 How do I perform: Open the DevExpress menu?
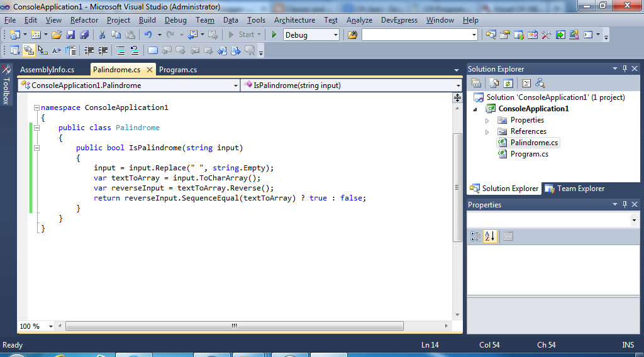coord(399,20)
